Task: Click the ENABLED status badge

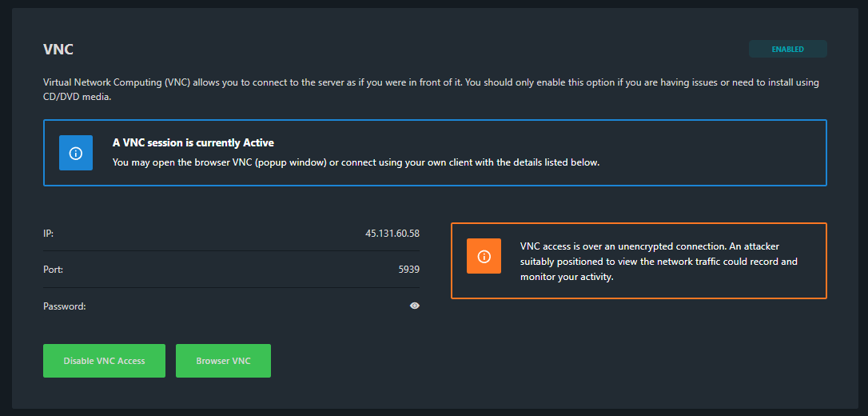Action: 787,50
